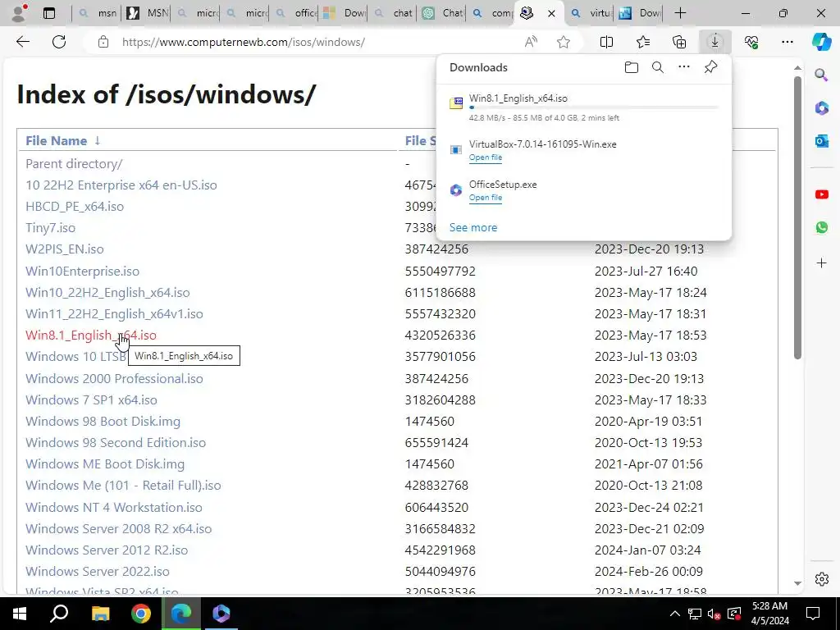
Task: Open File Explorer from the taskbar
Action: (100, 614)
